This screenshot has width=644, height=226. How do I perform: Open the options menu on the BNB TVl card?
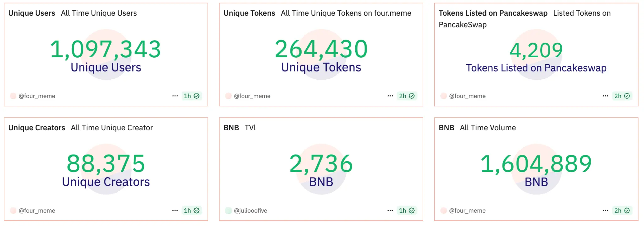click(390, 210)
